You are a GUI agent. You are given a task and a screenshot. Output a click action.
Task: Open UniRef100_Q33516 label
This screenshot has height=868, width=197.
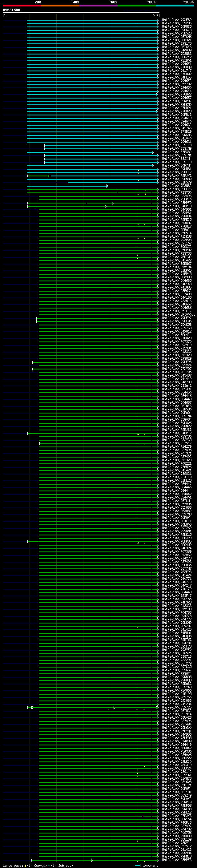[177, 301]
